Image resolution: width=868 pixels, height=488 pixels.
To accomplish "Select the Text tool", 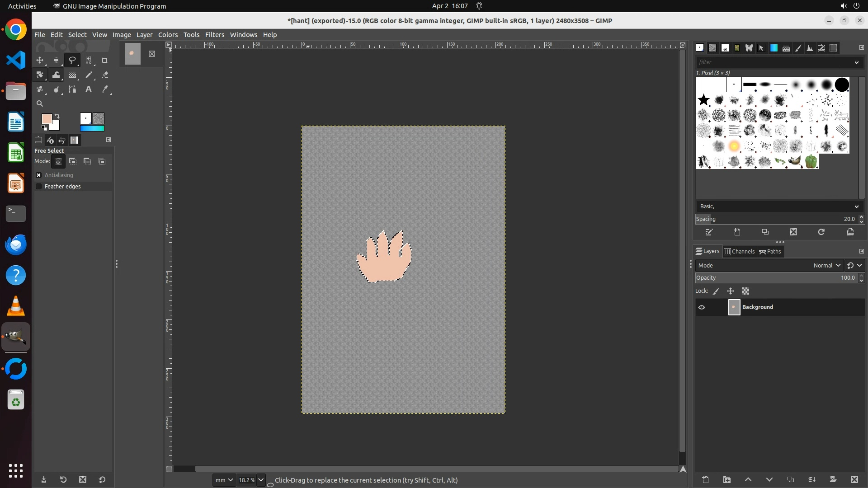I will click(x=89, y=89).
